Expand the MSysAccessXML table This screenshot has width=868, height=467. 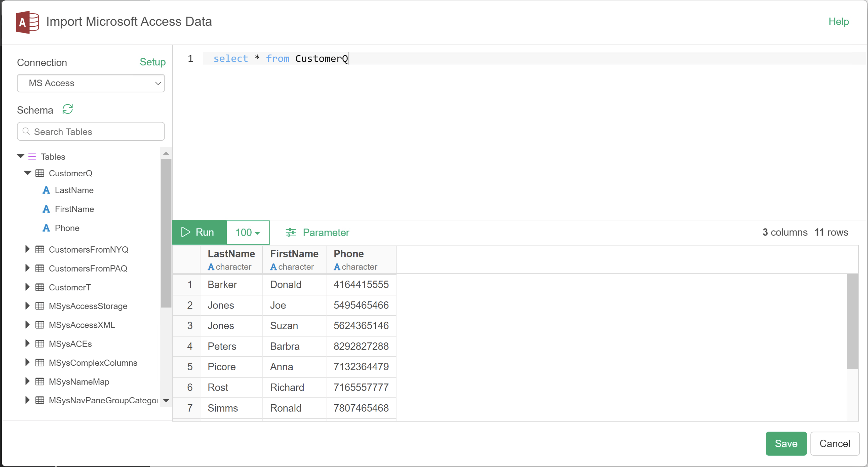pyautogui.click(x=27, y=324)
